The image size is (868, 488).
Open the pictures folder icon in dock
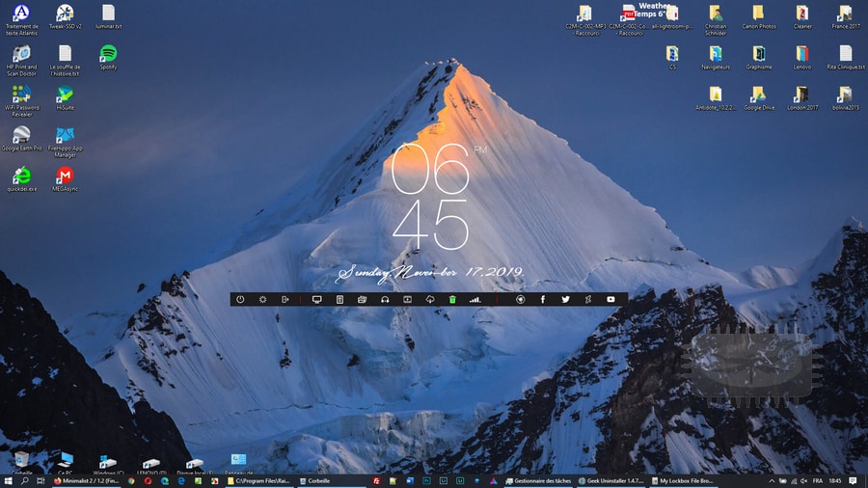click(x=362, y=299)
